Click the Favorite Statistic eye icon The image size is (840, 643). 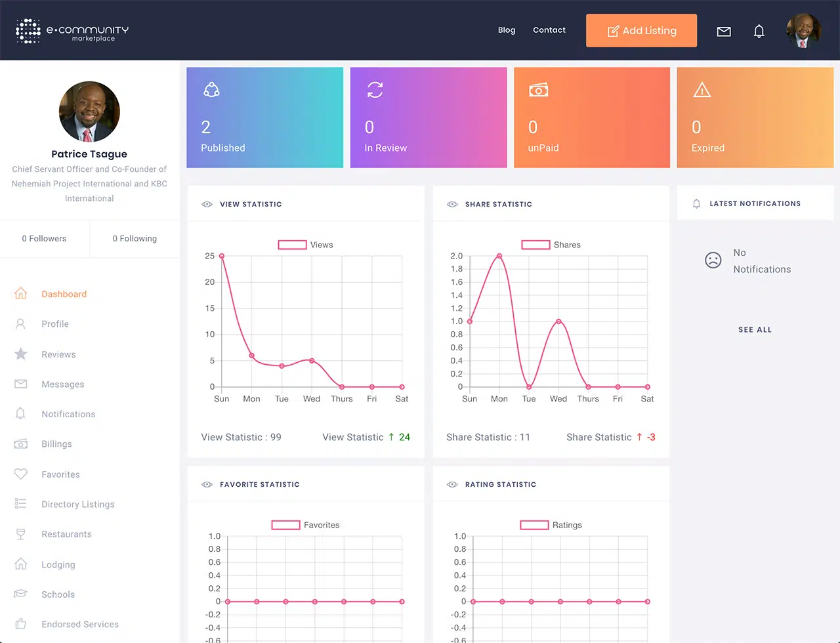(207, 484)
